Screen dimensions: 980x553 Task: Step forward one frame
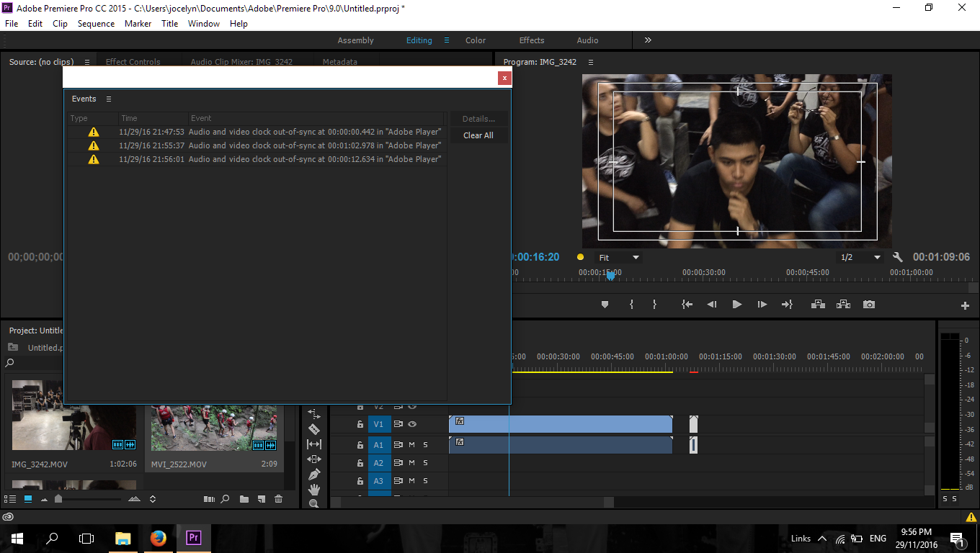[762, 305]
